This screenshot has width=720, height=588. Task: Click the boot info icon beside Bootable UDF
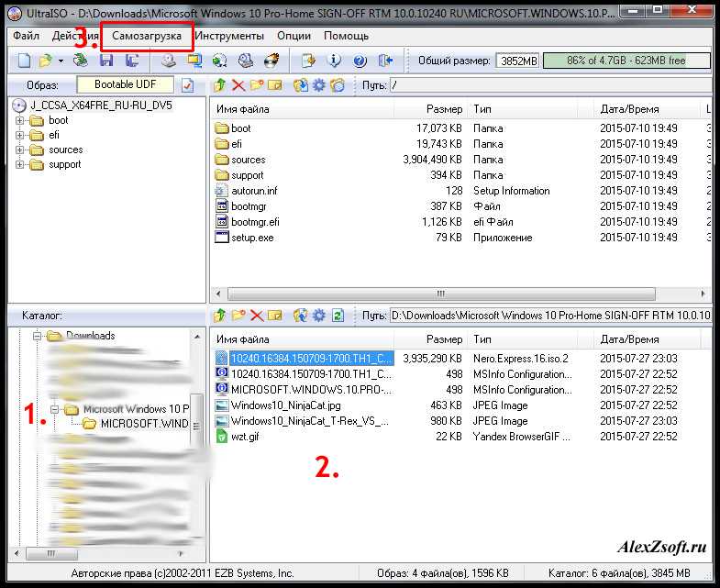click(x=187, y=85)
